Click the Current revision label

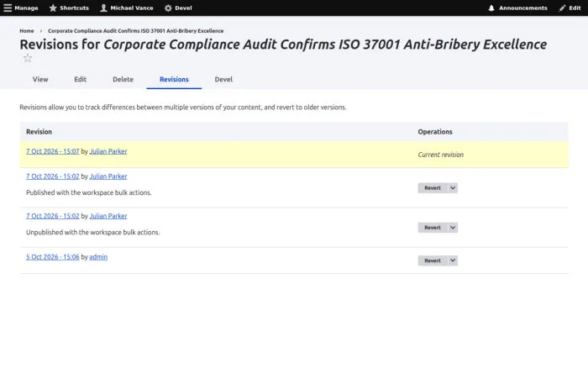click(x=441, y=155)
